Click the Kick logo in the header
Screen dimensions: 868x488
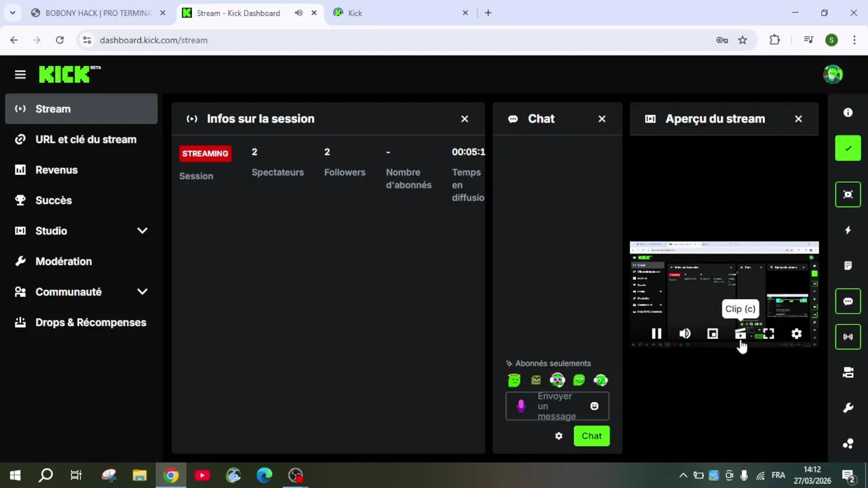coord(69,74)
